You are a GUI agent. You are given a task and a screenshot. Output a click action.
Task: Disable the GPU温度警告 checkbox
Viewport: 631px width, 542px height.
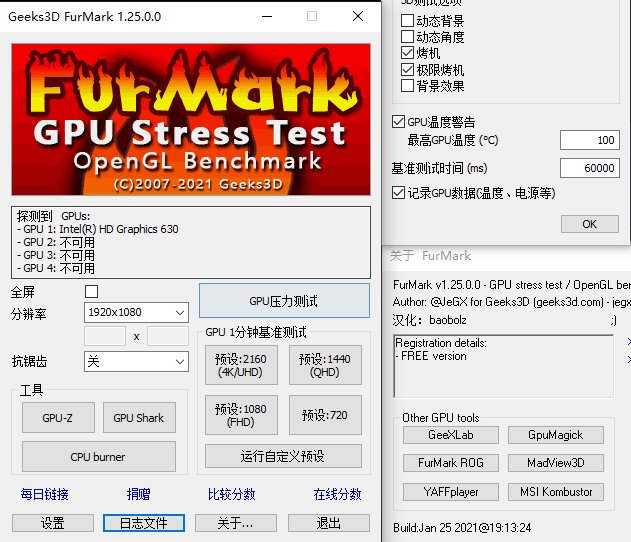398,121
